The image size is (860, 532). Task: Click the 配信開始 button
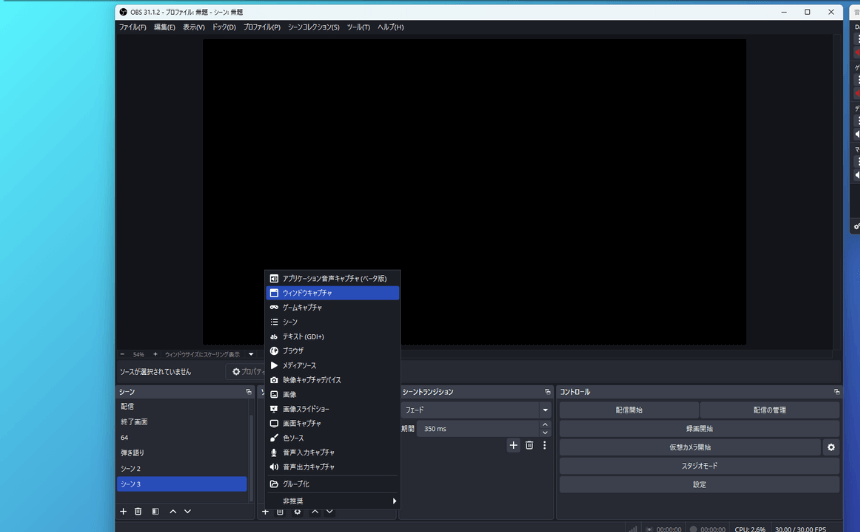628,410
